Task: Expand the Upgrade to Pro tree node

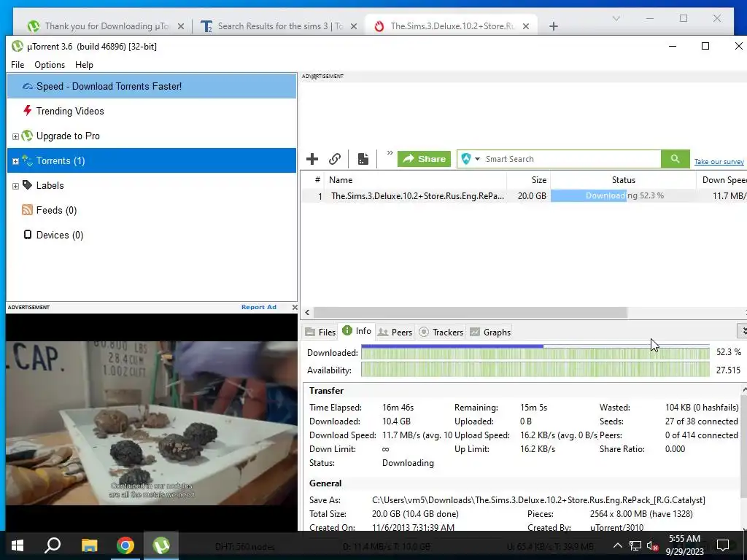Action: [x=15, y=136]
